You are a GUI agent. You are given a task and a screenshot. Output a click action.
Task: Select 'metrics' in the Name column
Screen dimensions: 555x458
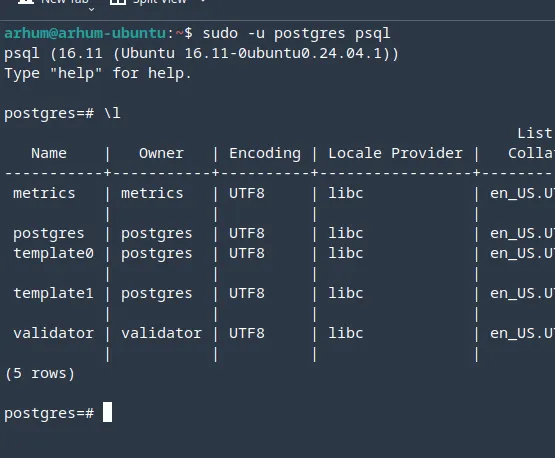tap(44, 194)
